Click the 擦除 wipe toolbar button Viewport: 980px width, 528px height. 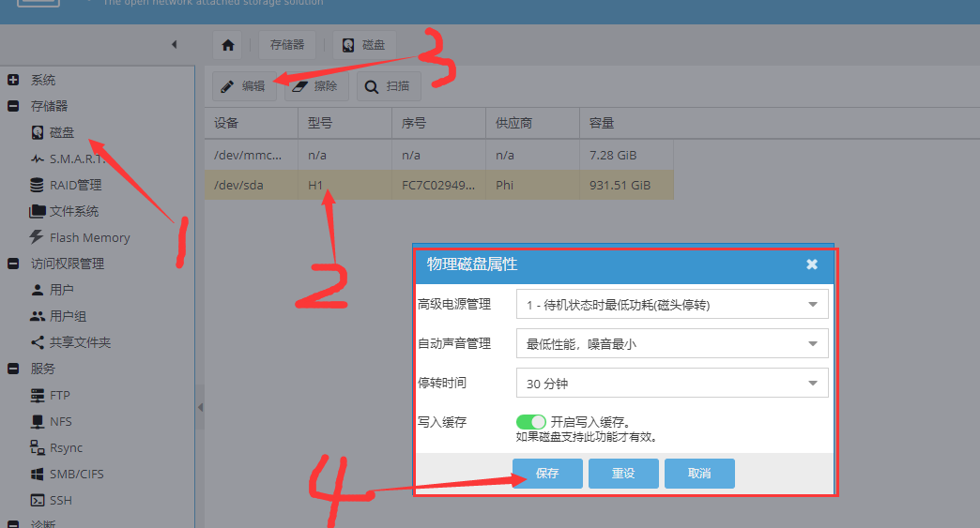click(x=316, y=86)
